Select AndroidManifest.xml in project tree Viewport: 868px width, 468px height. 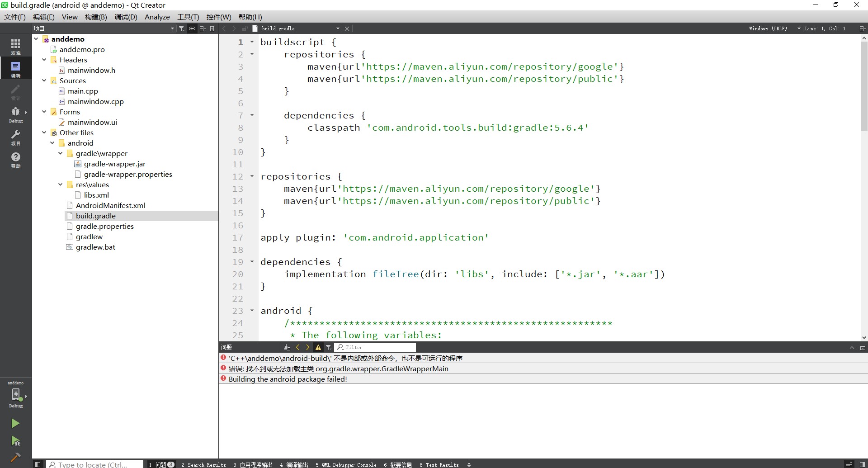coord(110,205)
